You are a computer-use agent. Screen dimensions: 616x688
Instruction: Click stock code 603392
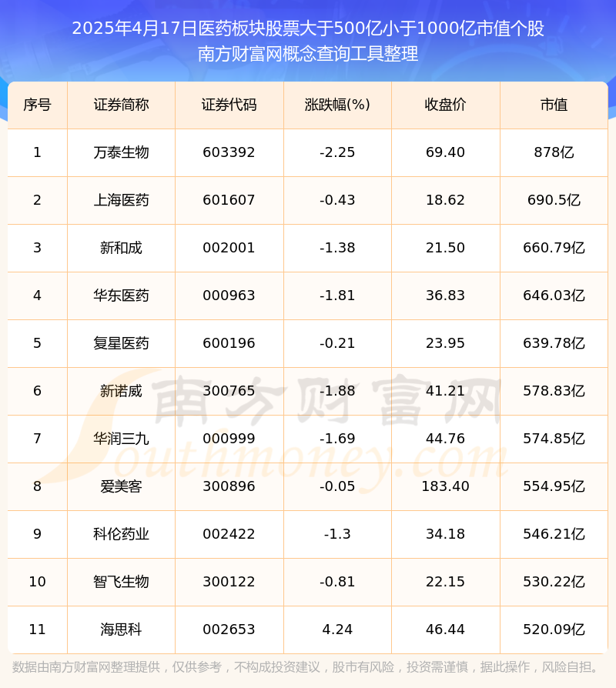pyautogui.click(x=229, y=152)
